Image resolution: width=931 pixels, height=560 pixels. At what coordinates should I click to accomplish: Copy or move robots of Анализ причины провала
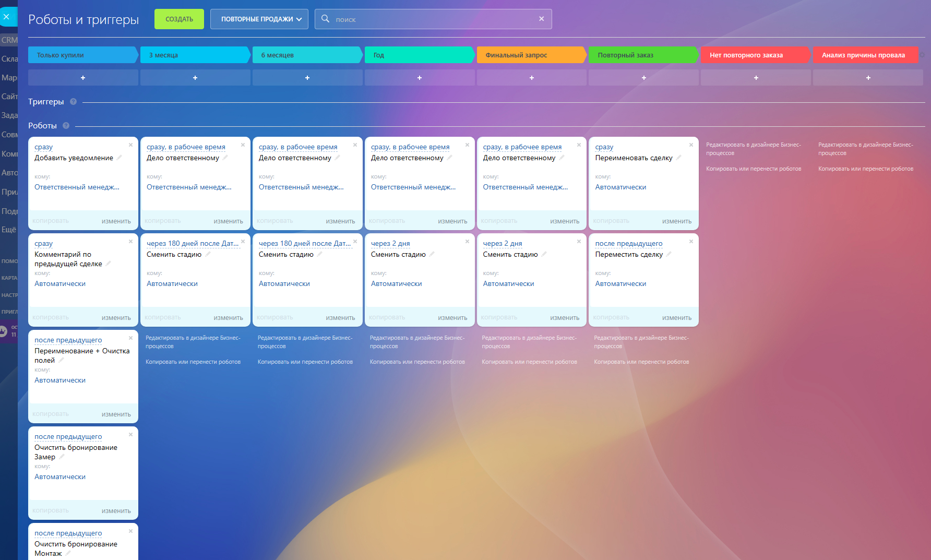(x=866, y=169)
